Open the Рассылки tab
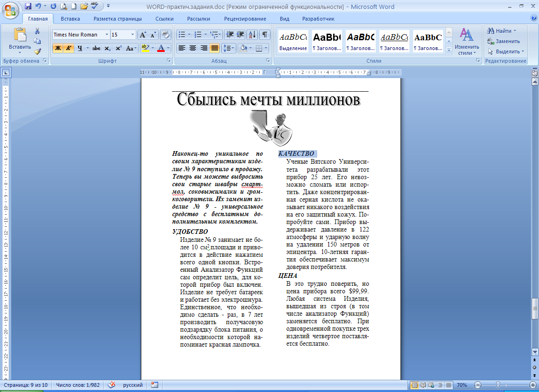Viewport: 539px width, 392px height. tap(199, 19)
